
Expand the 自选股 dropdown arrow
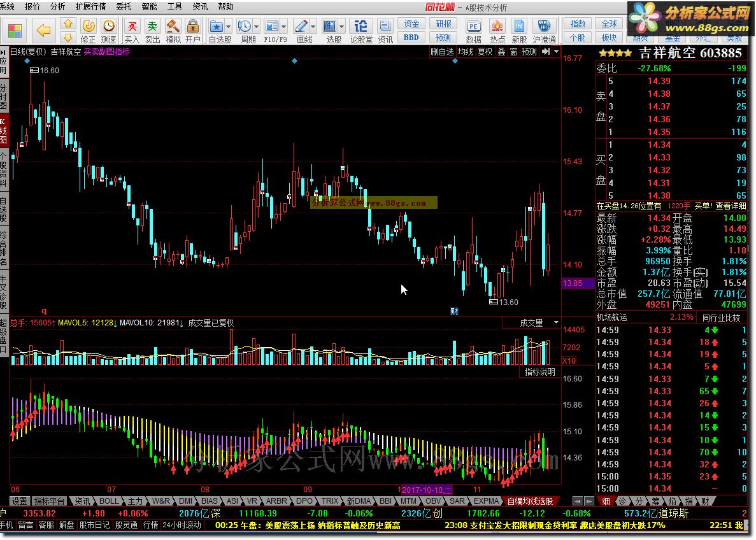pos(229,26)
